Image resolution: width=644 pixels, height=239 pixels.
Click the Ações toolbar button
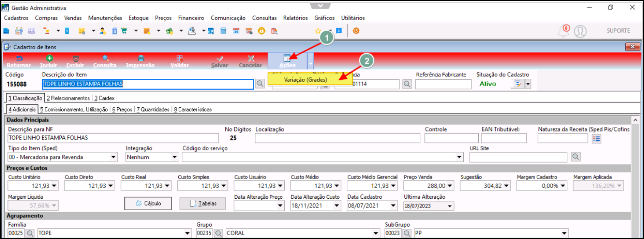(287, 61)
